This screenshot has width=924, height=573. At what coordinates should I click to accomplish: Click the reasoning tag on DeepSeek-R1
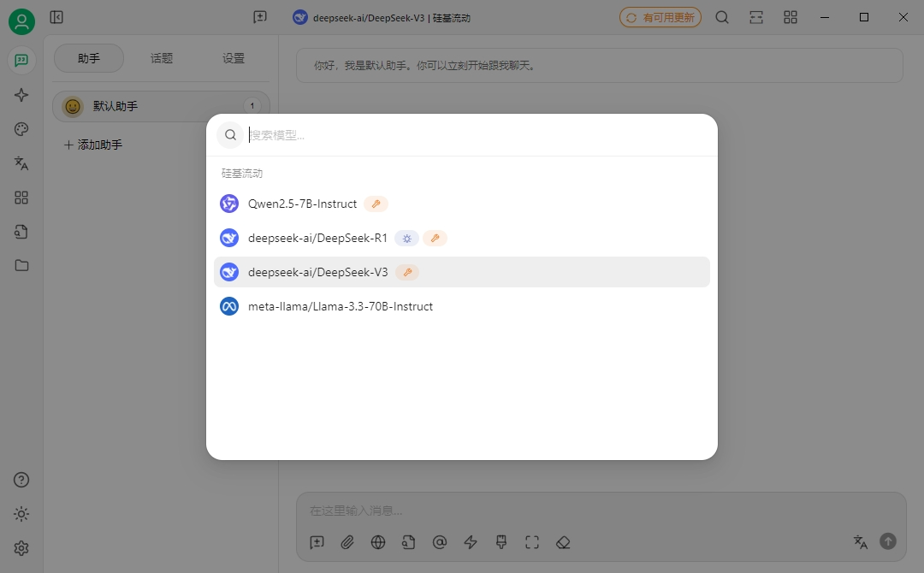point(406,238)
